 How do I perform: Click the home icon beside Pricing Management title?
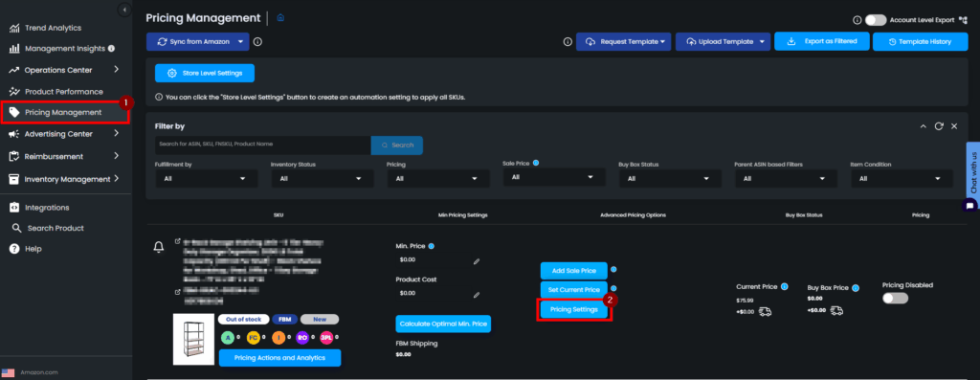(x=280, y=17)
